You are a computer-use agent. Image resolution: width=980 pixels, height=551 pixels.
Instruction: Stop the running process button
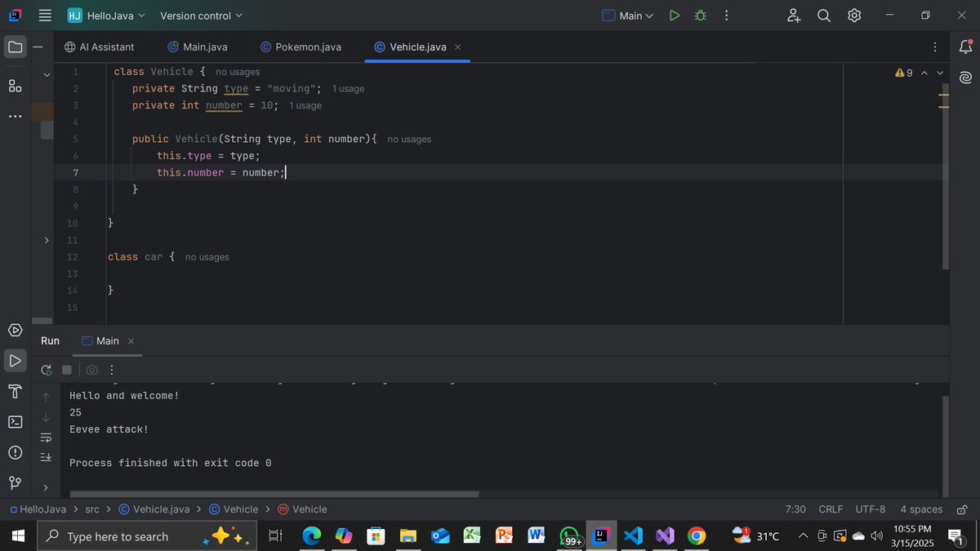(67, 370)
